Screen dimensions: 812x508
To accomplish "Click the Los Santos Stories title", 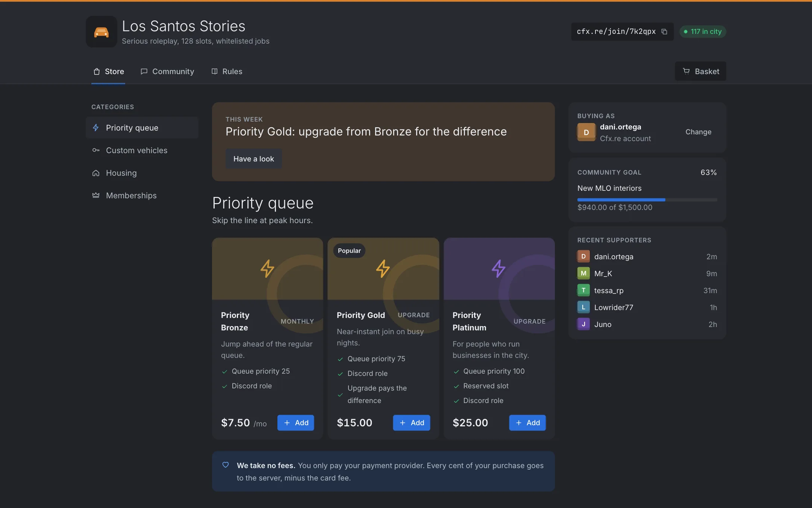I will [183, 26].
